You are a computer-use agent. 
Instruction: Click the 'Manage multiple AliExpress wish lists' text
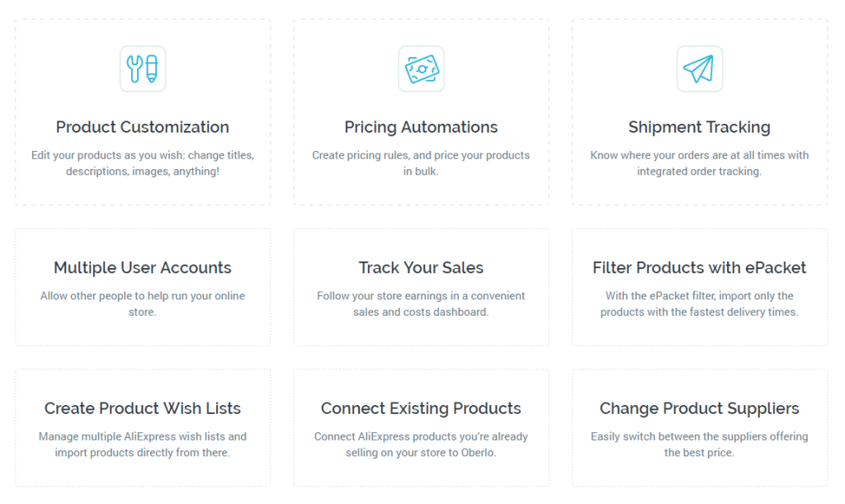click(143, 445)
